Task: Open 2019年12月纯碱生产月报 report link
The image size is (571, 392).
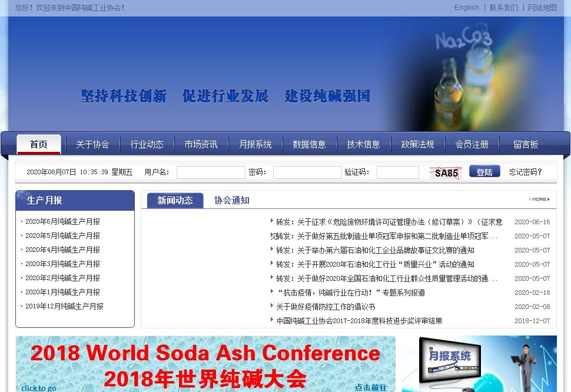Action: (64, 307)
